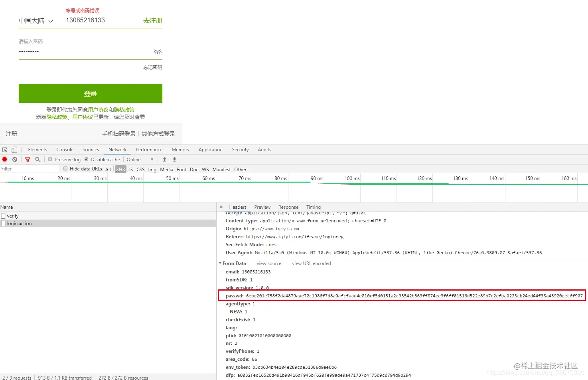Check the Hide data URLs option
588x380 pixels.
(65, 168)
